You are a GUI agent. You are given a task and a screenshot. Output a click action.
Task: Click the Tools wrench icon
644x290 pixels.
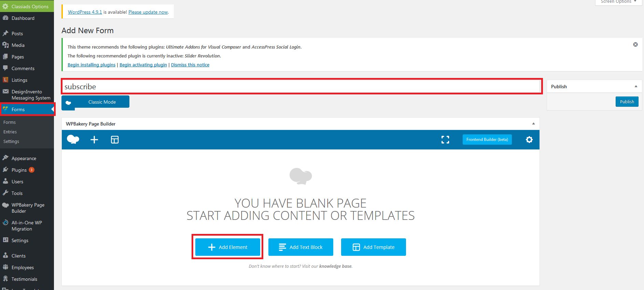(5, 193)
